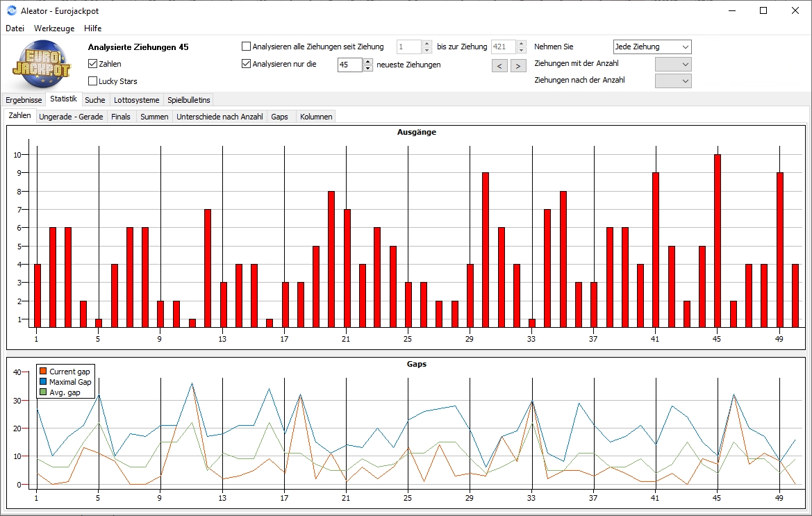Switch to the Finals sub-tab
The width and height of the screenshot is (812, 516).
121,117
